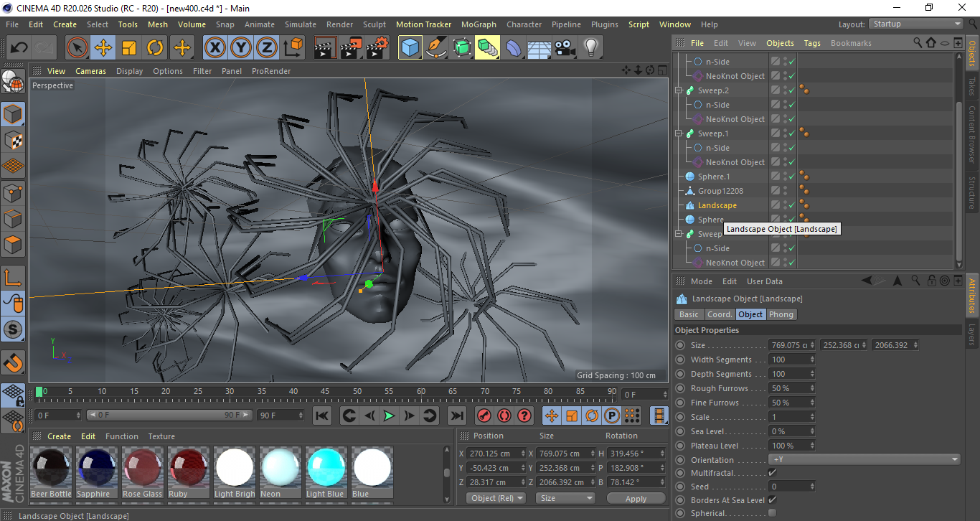Play the animation forward

pos(389,416)
